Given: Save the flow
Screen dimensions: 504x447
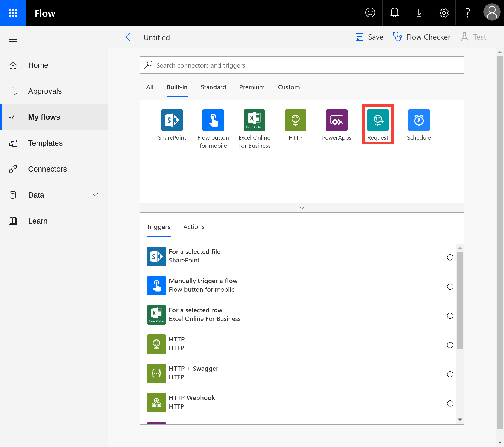Looking at the screenshot, I should (x=369, y=37).
